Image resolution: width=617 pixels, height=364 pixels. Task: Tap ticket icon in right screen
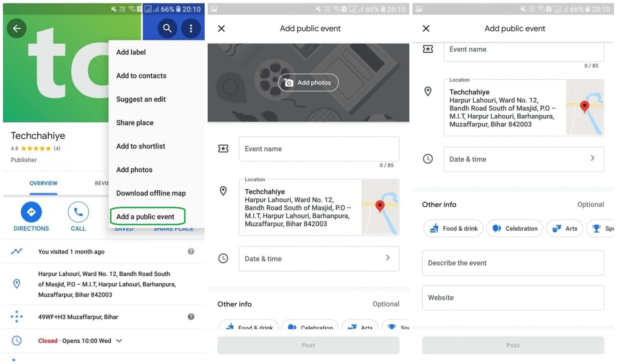(428, 49)
